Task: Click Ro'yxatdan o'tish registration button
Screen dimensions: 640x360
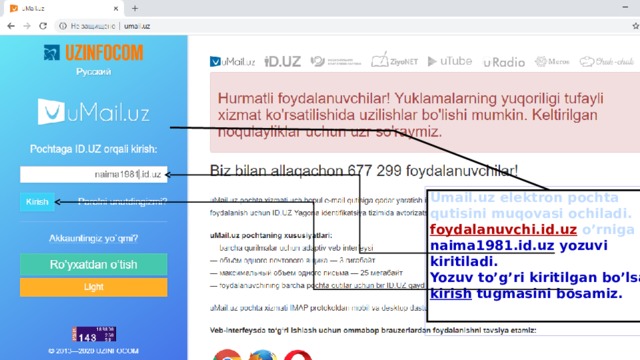Action: [x=93, y=264]
